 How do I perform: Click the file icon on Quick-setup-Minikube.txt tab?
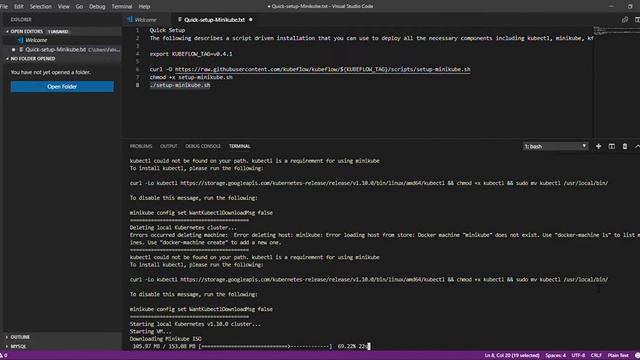(x=180, y=20)
